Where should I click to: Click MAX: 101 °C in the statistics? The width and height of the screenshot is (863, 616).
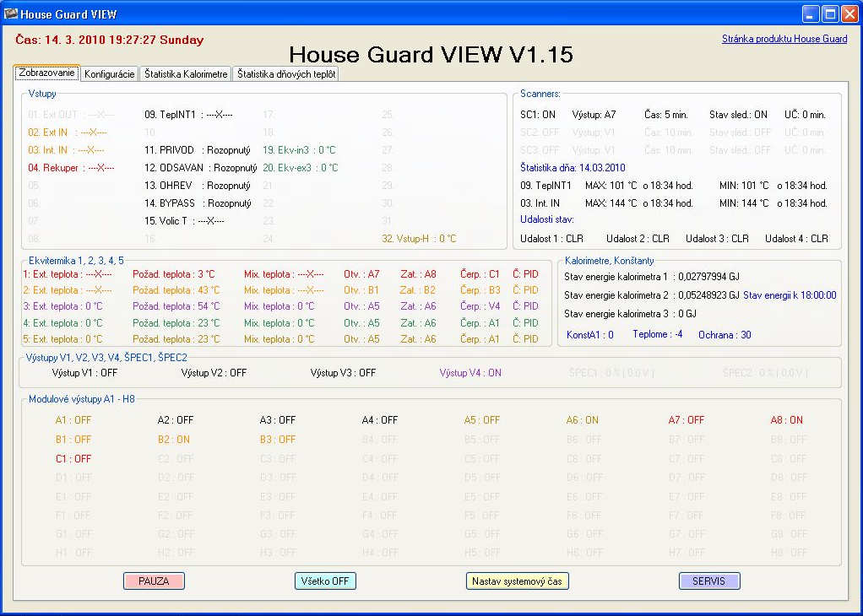tap(611, 186)
